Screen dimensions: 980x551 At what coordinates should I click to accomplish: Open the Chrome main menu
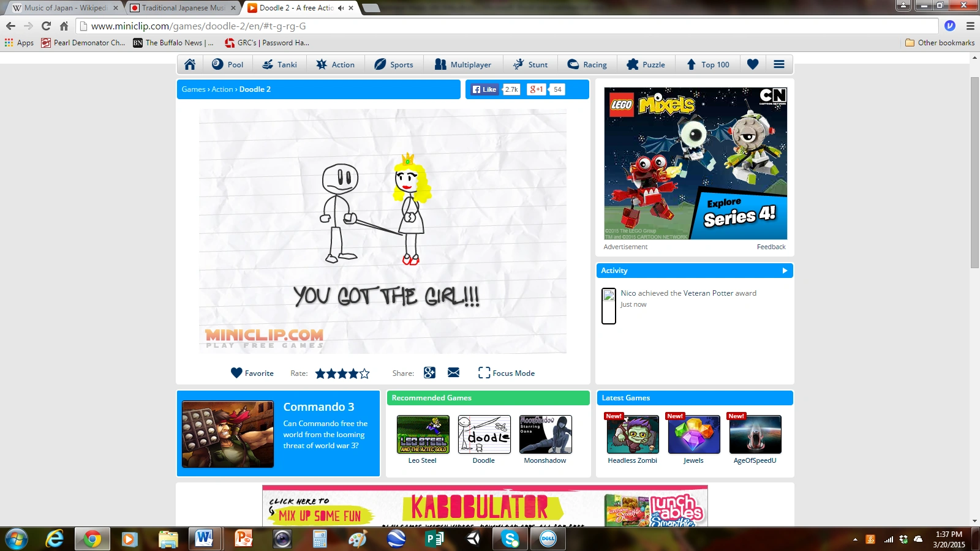click(970, 26)
